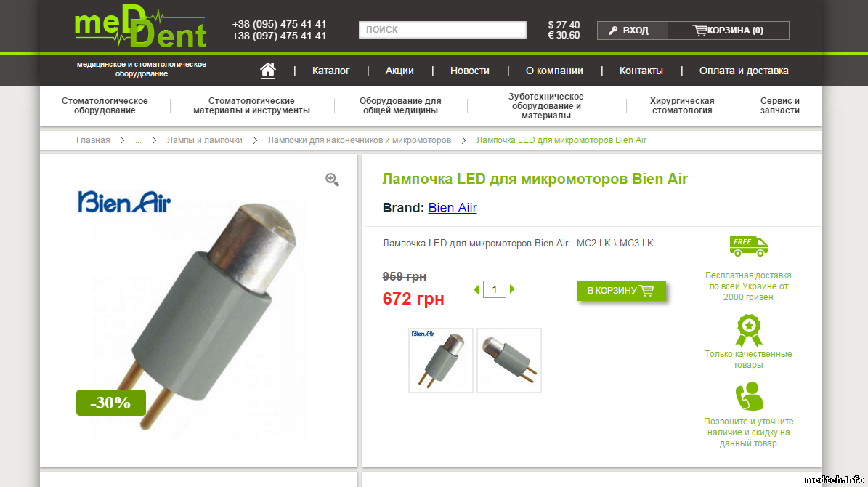
Task: Open the Каталог menu item
Action: pos(331,71)
